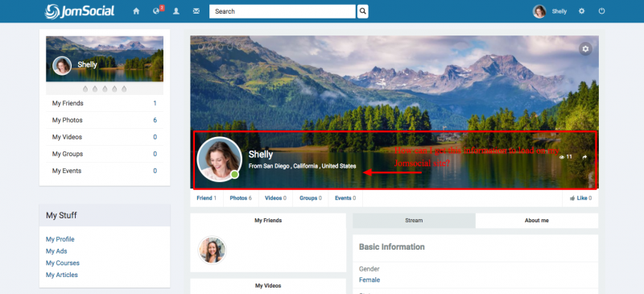Open My Profile link in My Stuff
Image resolution: width=644 pixels, height=294 pixels.
pyautogui.click(x=60, y=239)
